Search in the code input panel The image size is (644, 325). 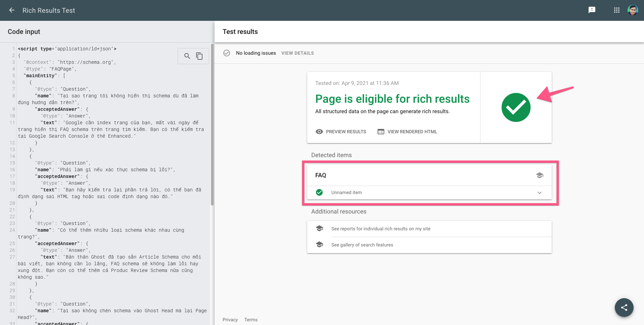[187, 56]
